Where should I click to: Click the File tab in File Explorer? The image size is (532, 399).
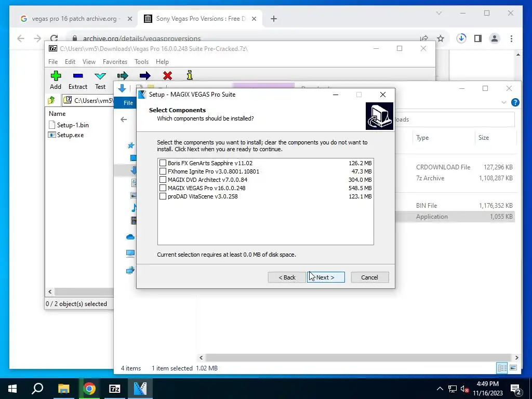click(x=128, y=103)
